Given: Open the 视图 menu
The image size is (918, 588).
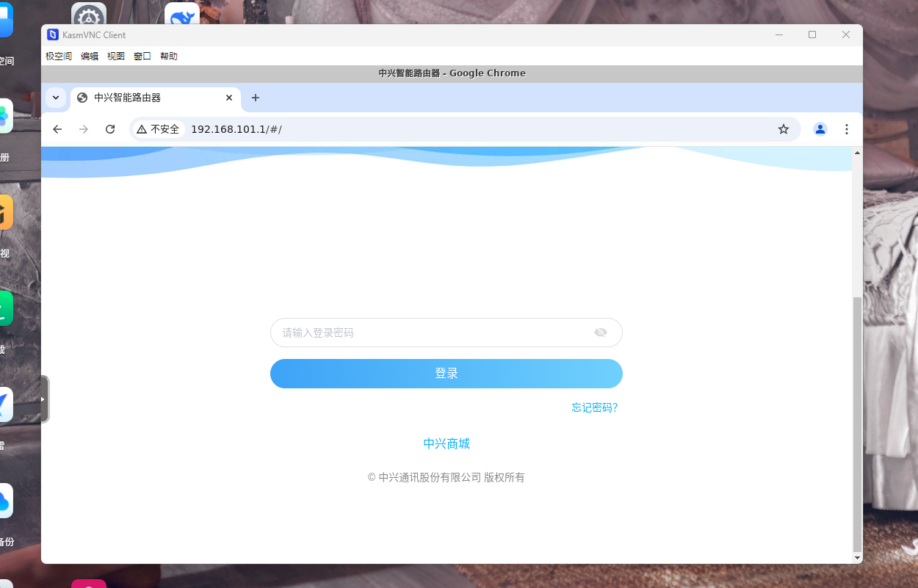Looking at the screenshot, I should click(116, 56).
